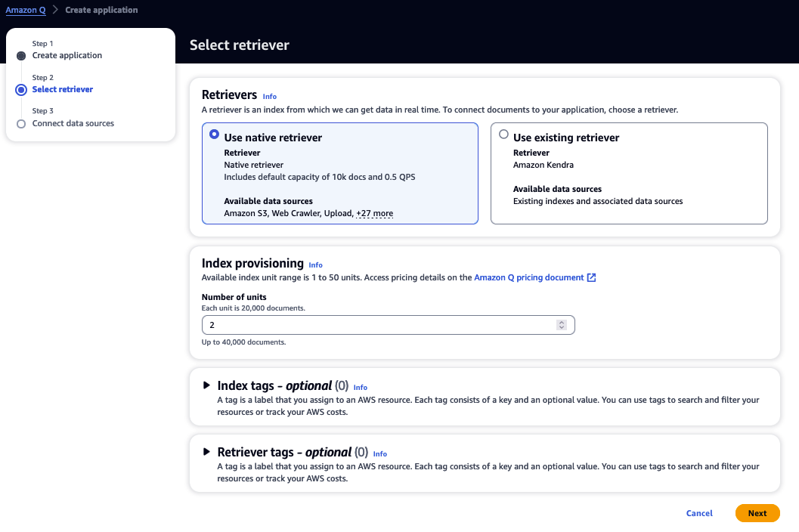This screenshot has width=799, height=532.
Task: Open external link icon beside pricing document
Action: pyautogui.click(x=592, y=278)
